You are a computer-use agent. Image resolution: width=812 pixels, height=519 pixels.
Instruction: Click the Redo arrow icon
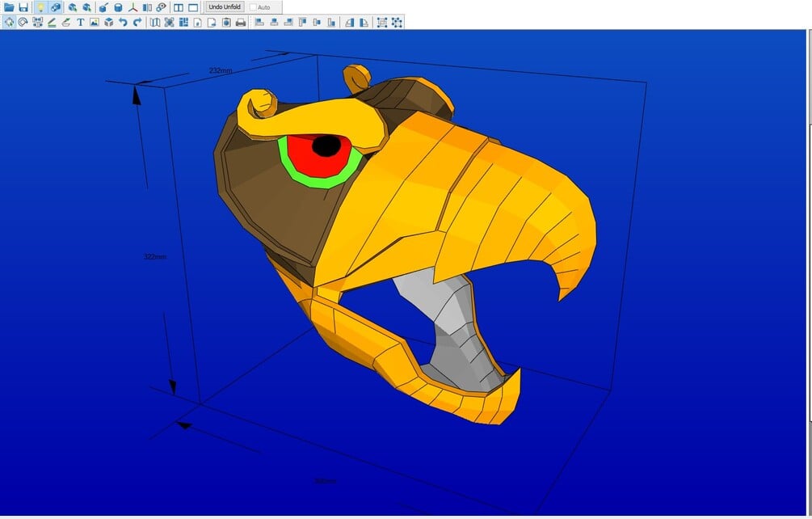coord(137,23)
